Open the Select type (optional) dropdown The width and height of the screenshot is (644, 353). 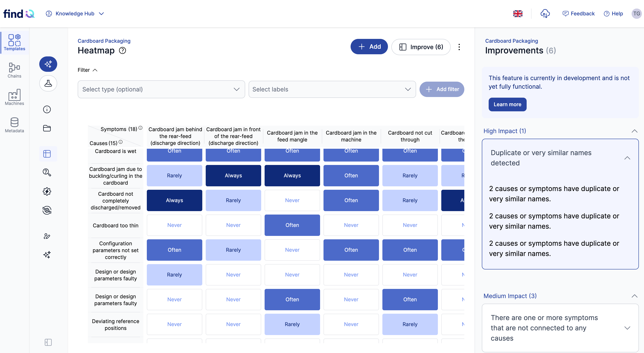tap(161, 89)
